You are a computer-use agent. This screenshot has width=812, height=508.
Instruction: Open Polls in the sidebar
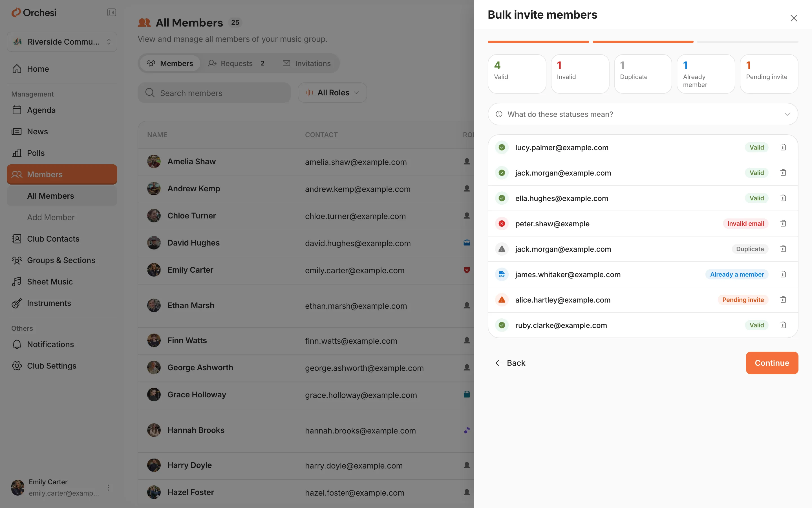(x=62, y=153)
